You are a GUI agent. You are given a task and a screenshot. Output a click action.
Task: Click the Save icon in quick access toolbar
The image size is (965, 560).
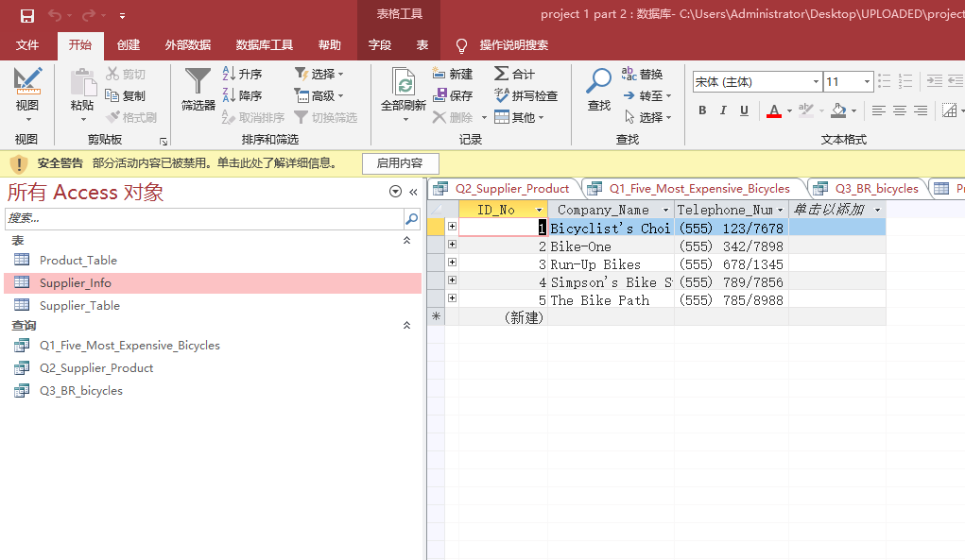click(27, 15)
